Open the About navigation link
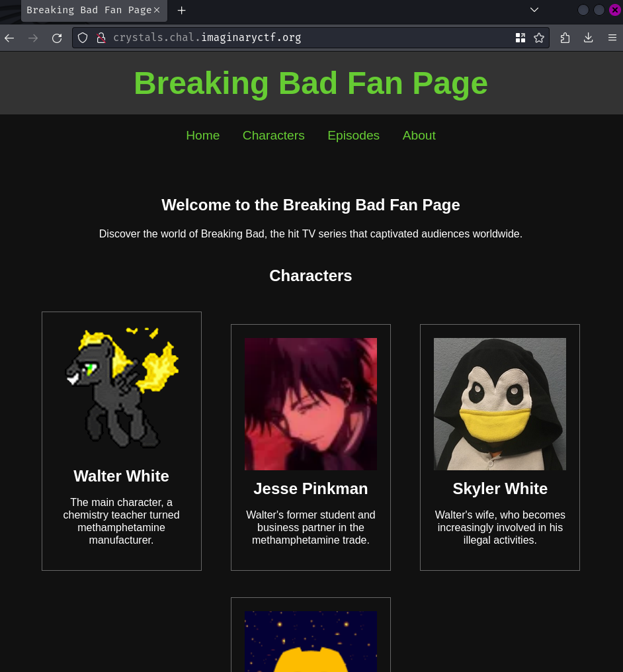 [419, 136]
